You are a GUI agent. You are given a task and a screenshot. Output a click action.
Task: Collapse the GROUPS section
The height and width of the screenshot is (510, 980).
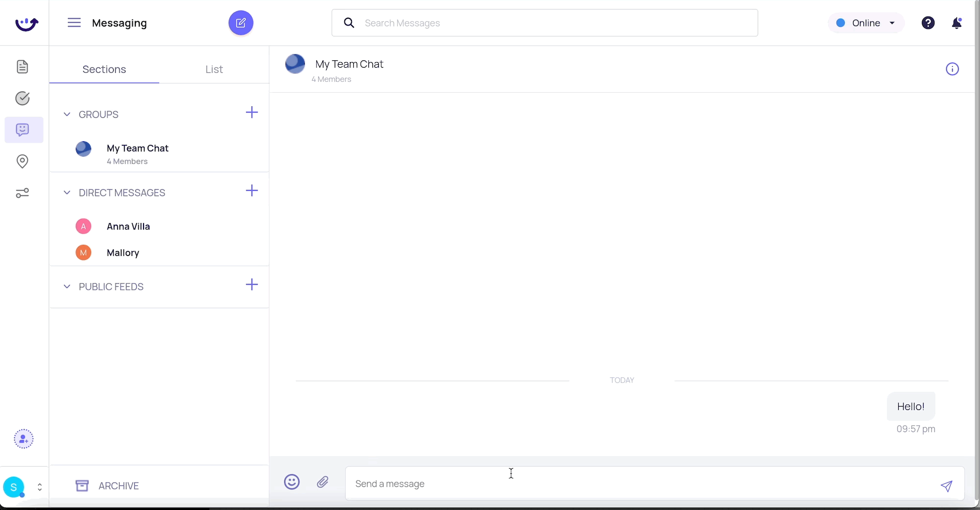(x=67, y=114)
